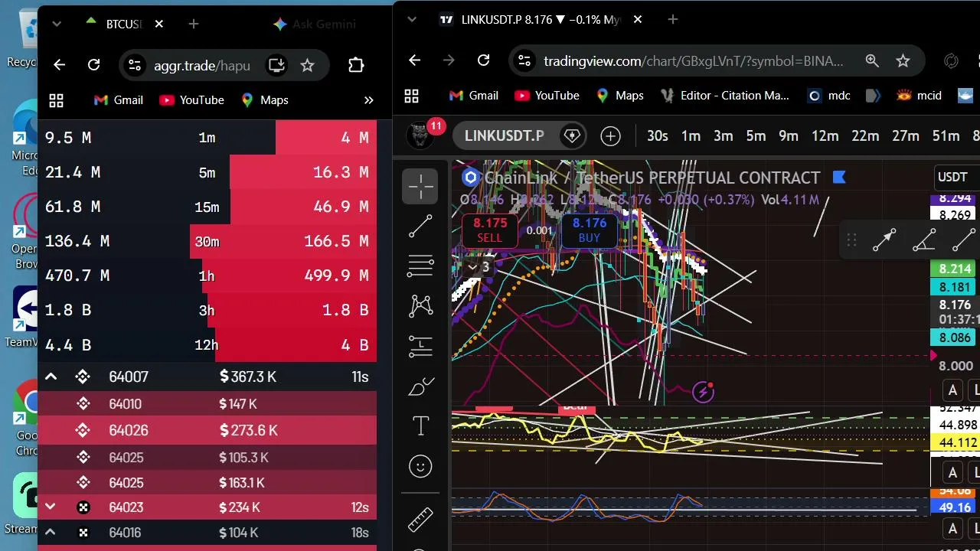Open a new tab in TradingView window
The height and width of the screenshot is (551, 980).
click(673, 19)
